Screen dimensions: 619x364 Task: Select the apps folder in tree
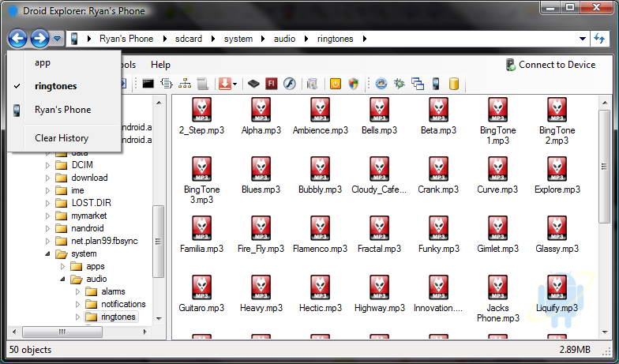click(95, 266)
